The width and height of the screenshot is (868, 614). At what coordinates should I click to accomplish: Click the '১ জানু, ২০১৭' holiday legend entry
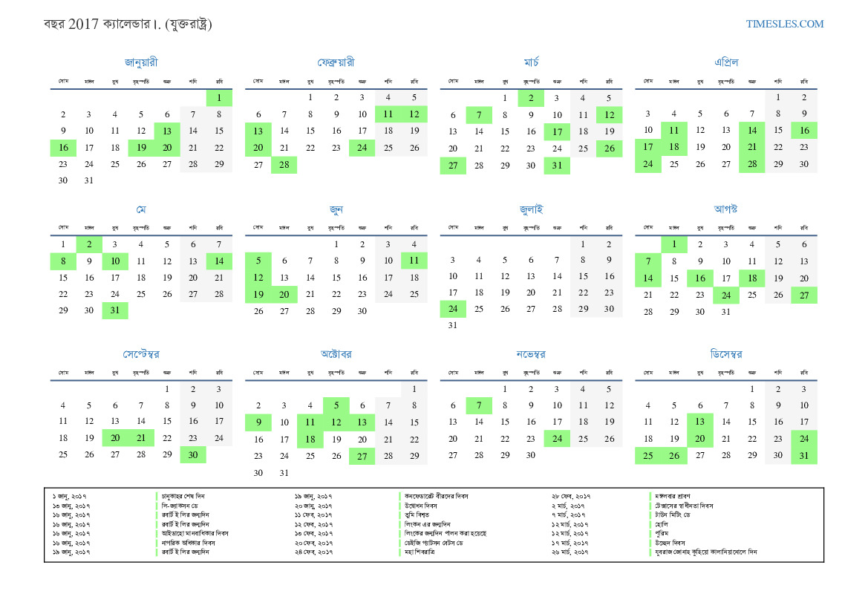coord(71,495)
